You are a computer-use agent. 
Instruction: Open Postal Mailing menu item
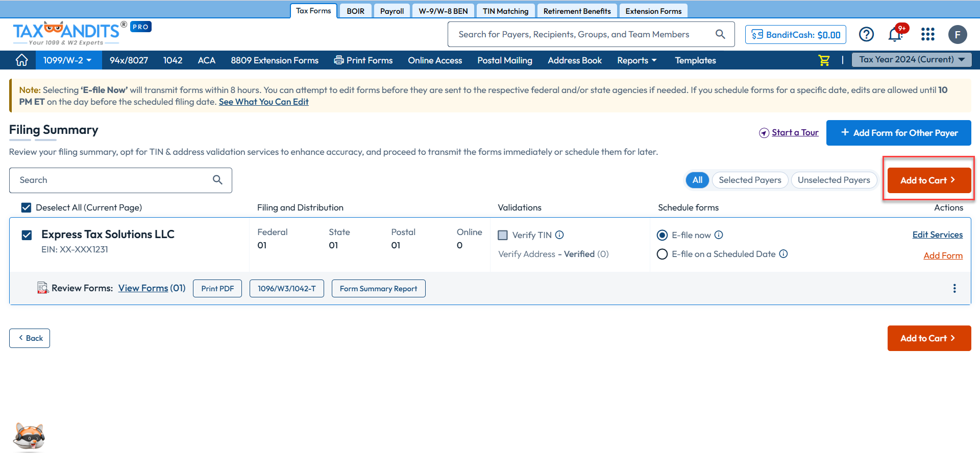click(505, 60)
